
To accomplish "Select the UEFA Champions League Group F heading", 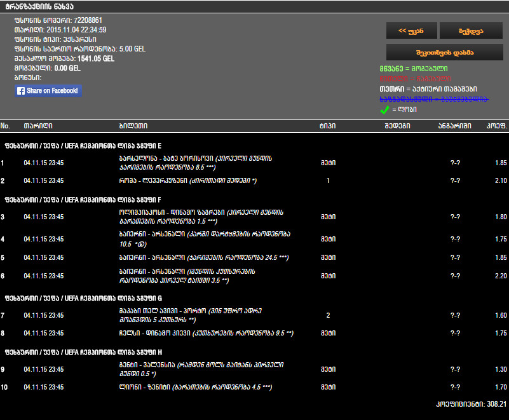I will 83,200.
